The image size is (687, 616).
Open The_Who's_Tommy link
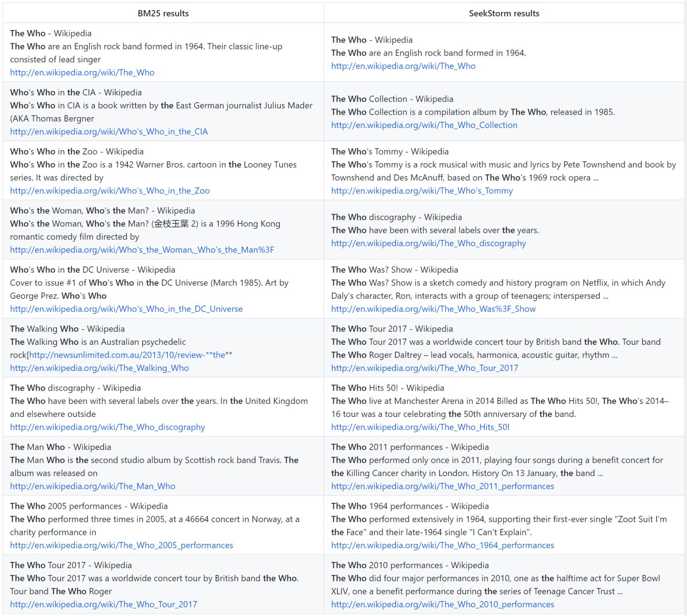click(422, 191)
